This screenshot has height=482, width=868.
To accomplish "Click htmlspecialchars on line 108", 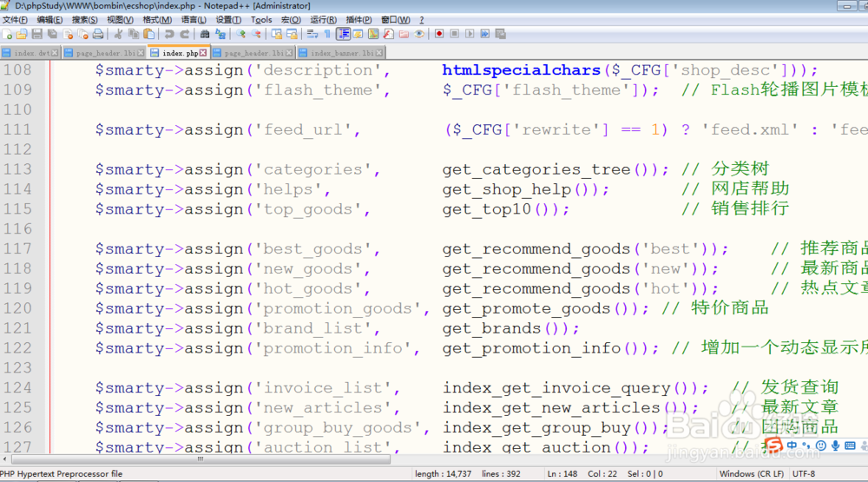I will [521, 70].
